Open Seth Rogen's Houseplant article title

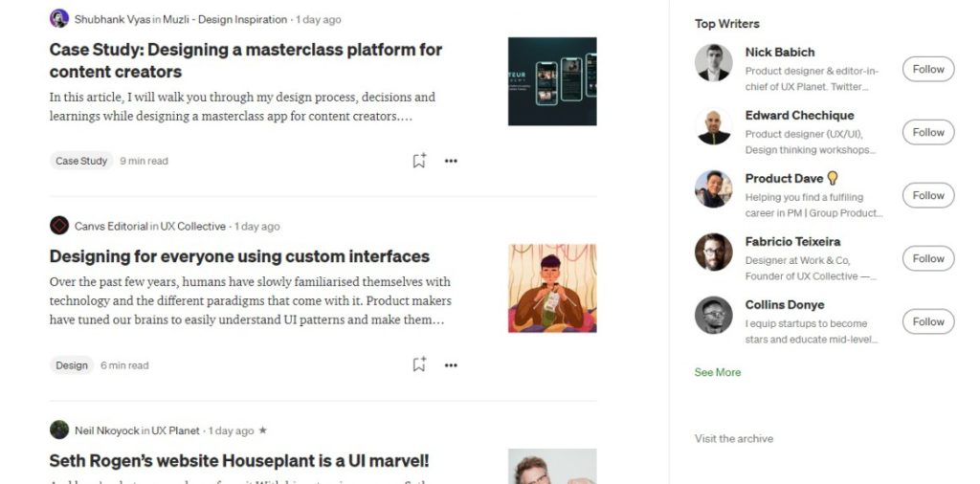(x=239, y=461)
